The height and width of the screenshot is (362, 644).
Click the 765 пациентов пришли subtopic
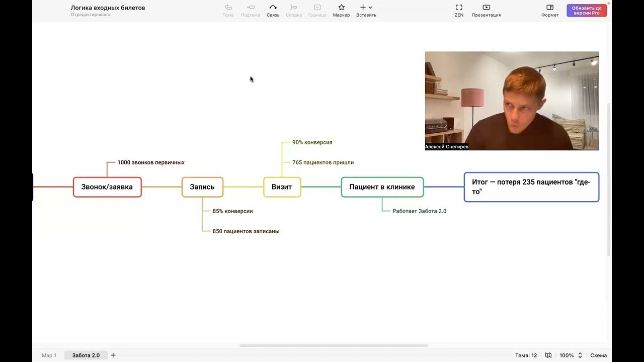323,162
